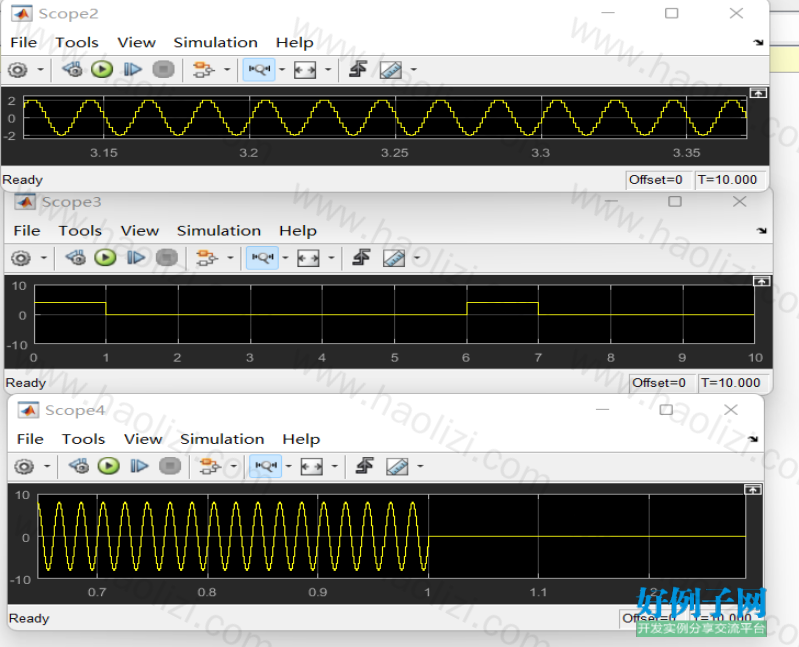Toggle the Zoom X tool in Scope2
This screenshot has height=647, width=799.
point(259,69)
